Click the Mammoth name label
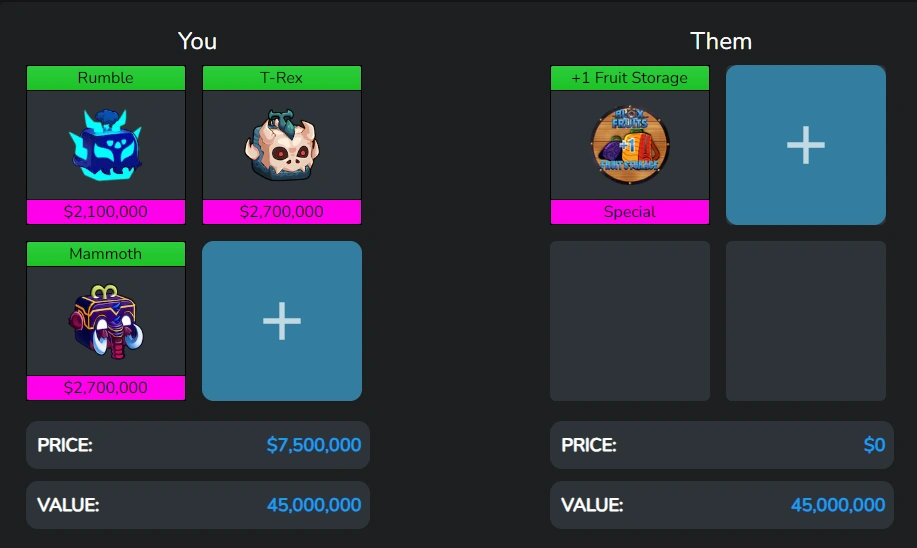The image size is (917, 548). 106,254
